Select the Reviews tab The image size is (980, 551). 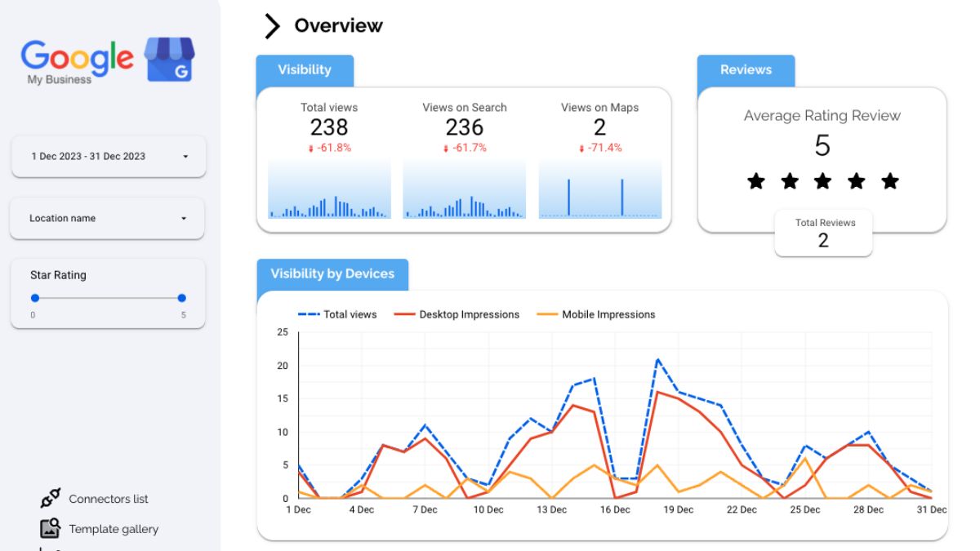coord(746,70)
